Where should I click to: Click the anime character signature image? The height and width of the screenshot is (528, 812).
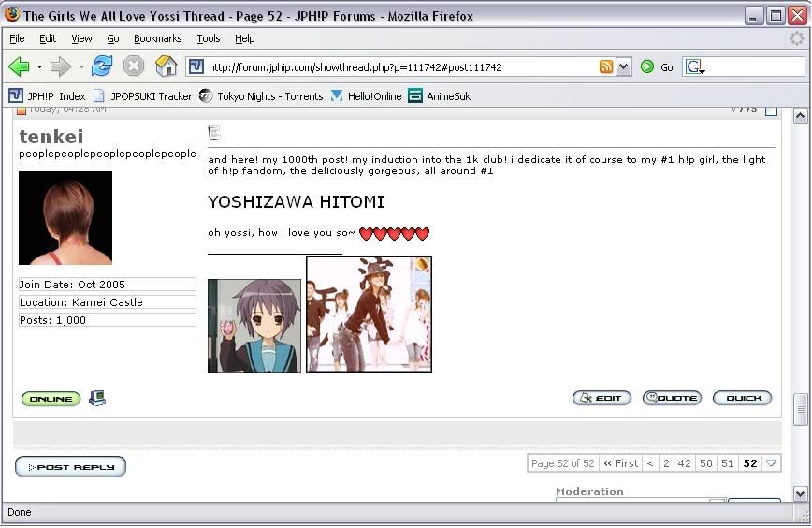(254, 326)
